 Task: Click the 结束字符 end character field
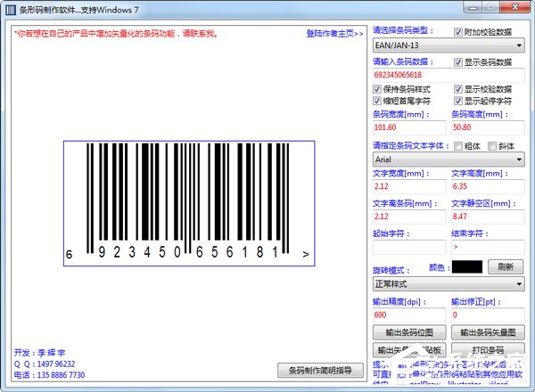(488, 247)
